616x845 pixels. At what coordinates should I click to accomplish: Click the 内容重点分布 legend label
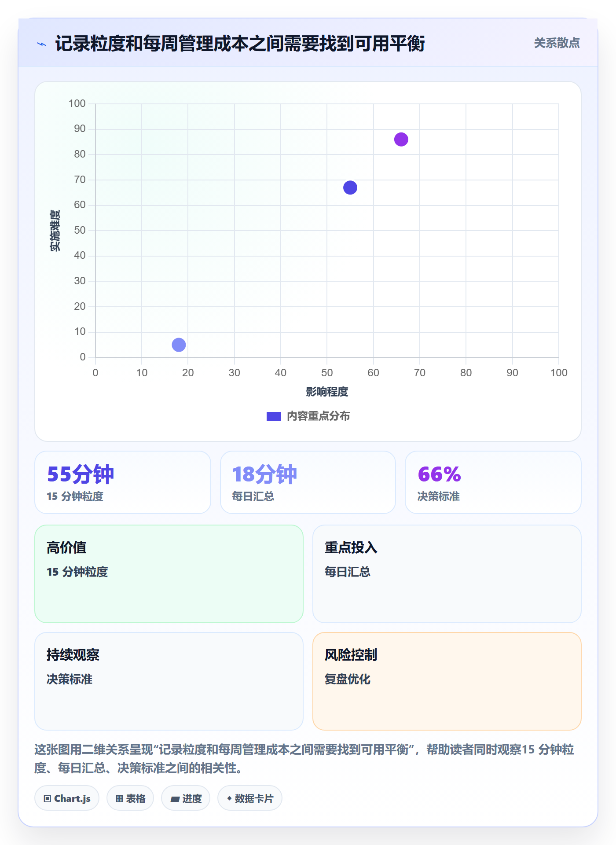pos(318,416)
